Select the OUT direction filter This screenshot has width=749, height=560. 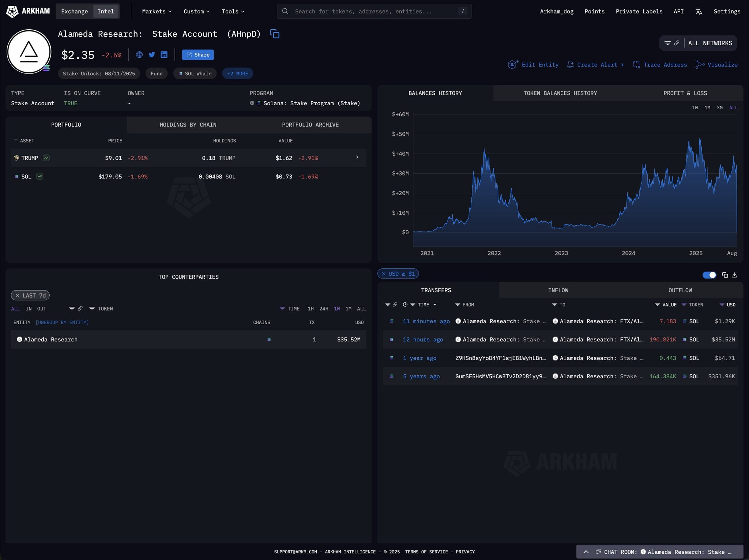tap(42, 309)
